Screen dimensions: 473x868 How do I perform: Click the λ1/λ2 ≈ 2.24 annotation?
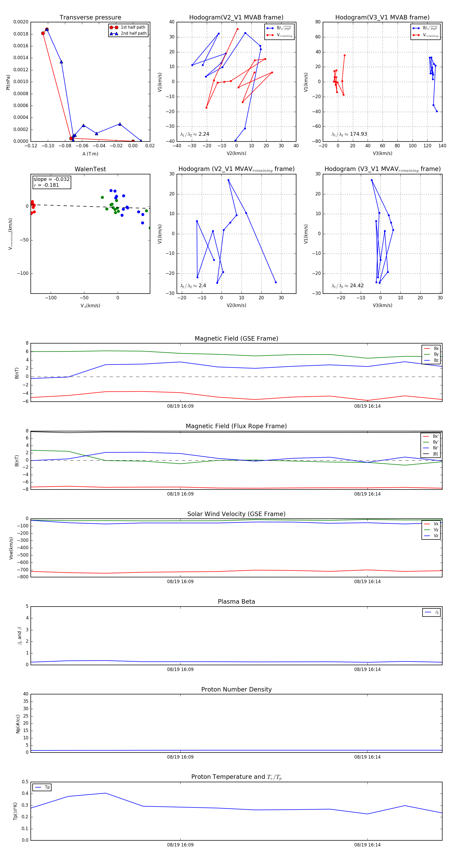pos(194,134)
